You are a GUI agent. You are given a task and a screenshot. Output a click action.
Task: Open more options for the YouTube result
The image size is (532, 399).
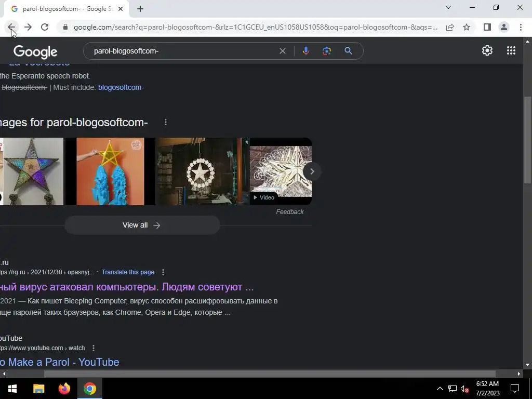94,348
